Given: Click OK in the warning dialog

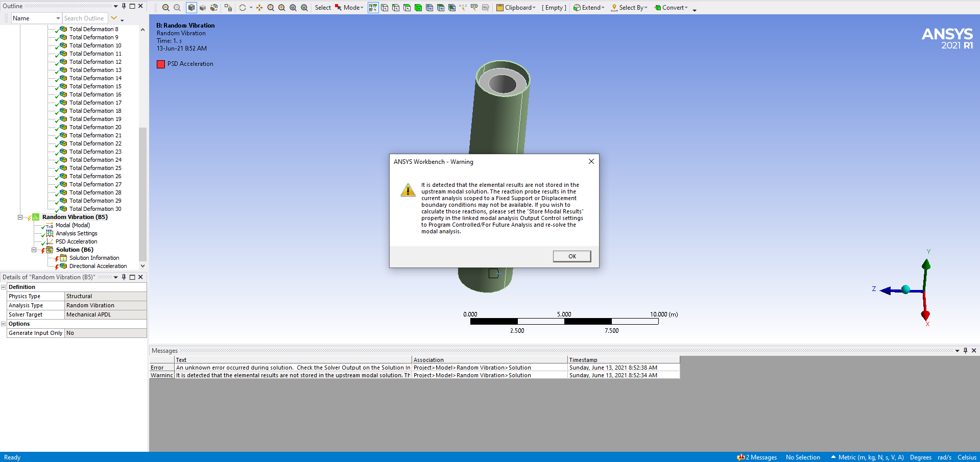Looking at the screenshot, I should [x=572, y=256].
